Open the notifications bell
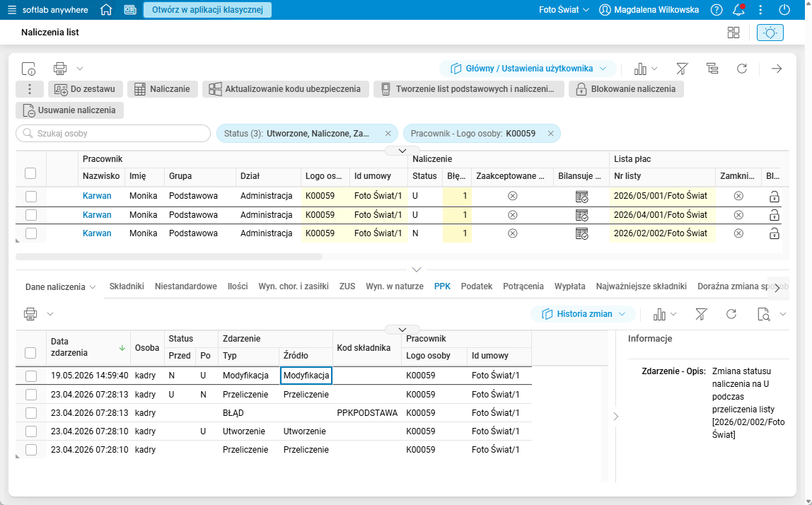This screenshot has width=812, height=505. click(739, 10)
